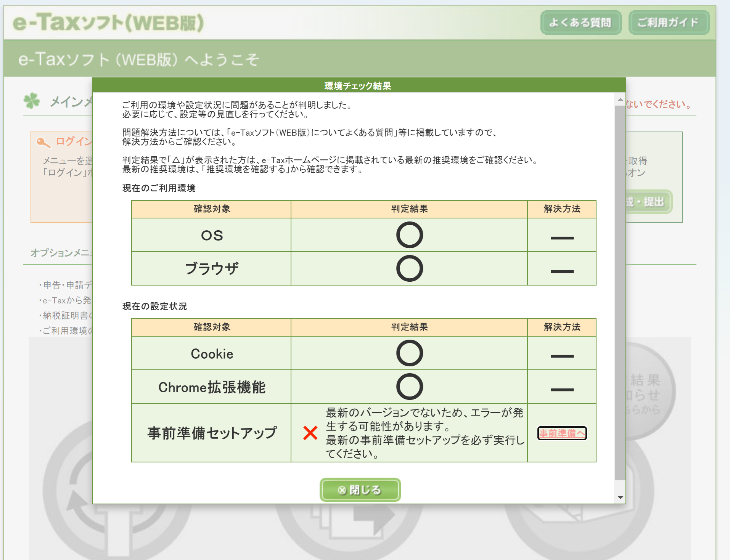Click the dash in Cookie 解決方法 cell
This screenshot has height=560, width=730.
[562, 356]
